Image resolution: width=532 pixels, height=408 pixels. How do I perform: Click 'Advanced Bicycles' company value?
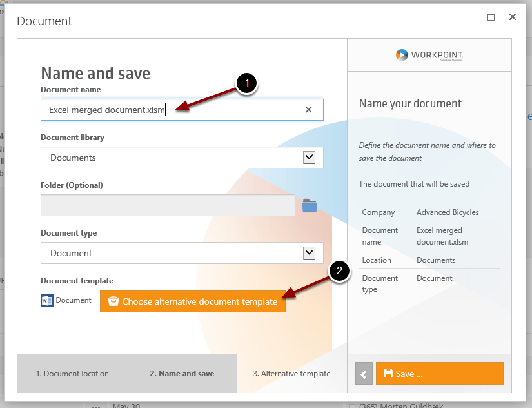(448, 212)
